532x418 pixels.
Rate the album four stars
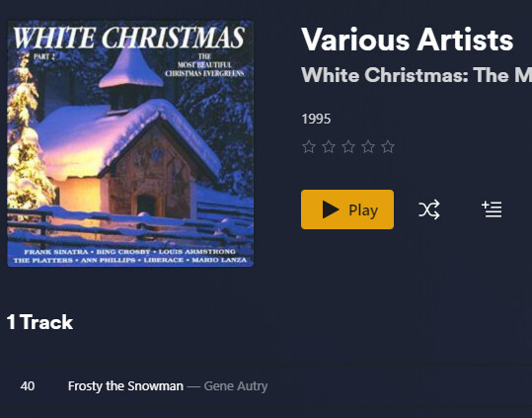tap(368, 147)
